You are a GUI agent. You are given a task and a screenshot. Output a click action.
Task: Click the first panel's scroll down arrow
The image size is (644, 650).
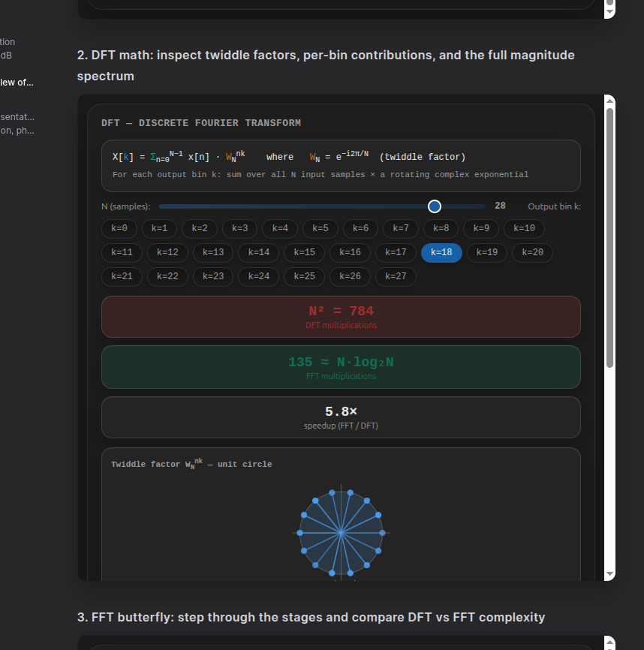tap(609, 11)
